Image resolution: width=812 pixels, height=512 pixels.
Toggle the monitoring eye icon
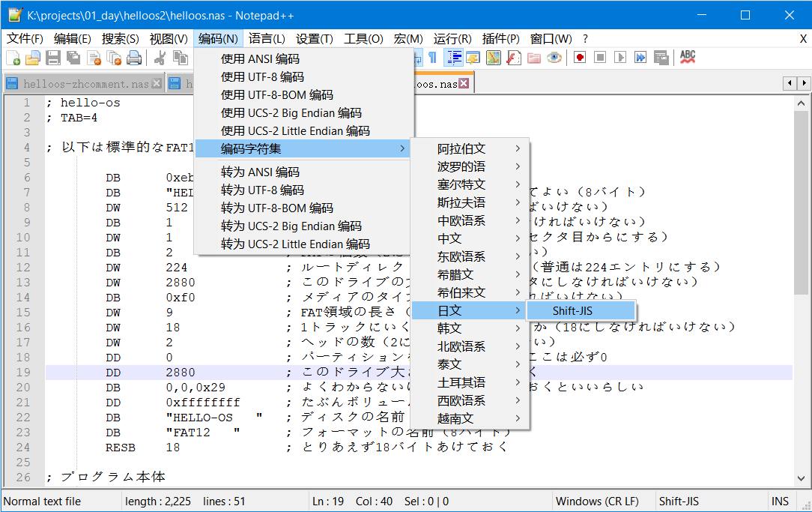pos(554,58)
